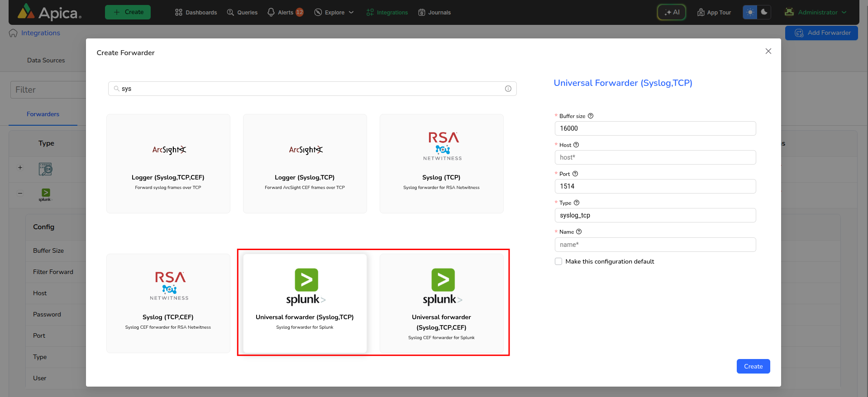The image size is (868, 397).
Task: Open the AI assistant button
Action: (672, 12)
